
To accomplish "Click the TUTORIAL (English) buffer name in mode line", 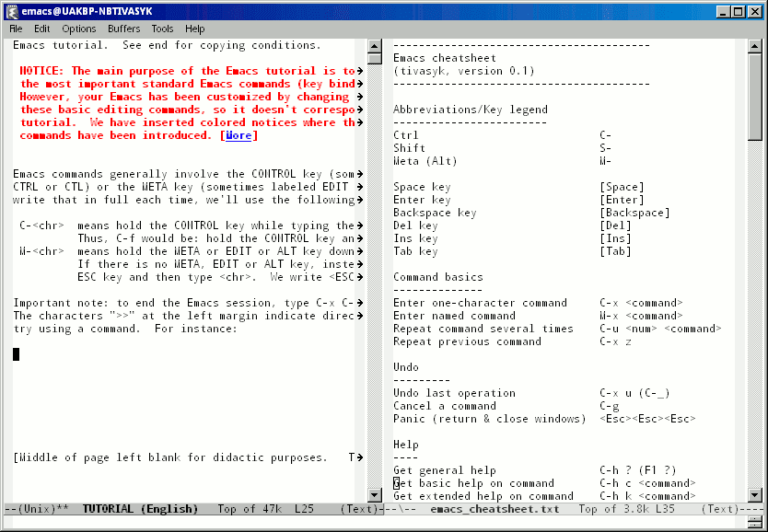I will pyautogui.click(x=140, y=509).
